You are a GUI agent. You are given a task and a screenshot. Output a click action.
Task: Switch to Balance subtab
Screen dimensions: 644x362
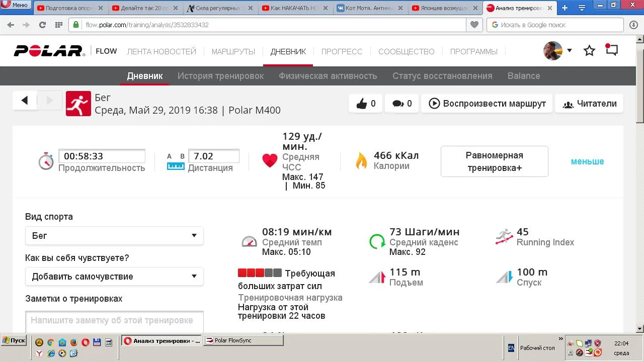tap(524, 76)
